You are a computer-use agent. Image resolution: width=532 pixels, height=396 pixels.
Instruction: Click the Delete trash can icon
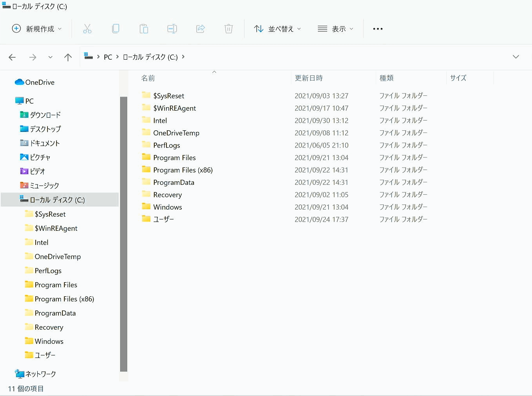229,29
